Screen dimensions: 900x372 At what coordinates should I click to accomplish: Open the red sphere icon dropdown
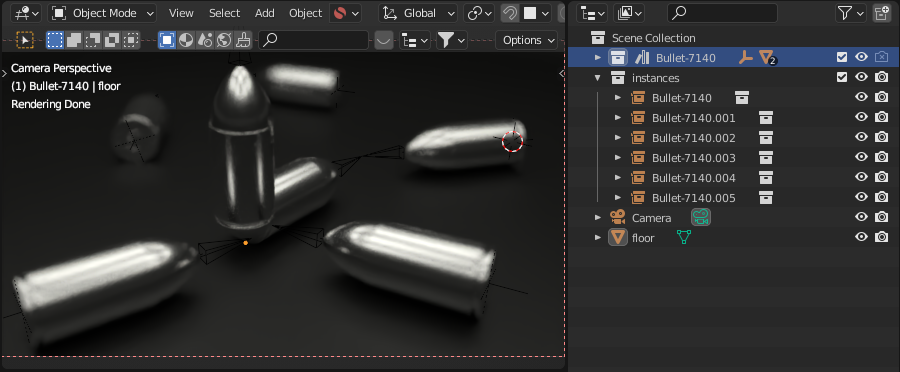click(x=346, y=13)
